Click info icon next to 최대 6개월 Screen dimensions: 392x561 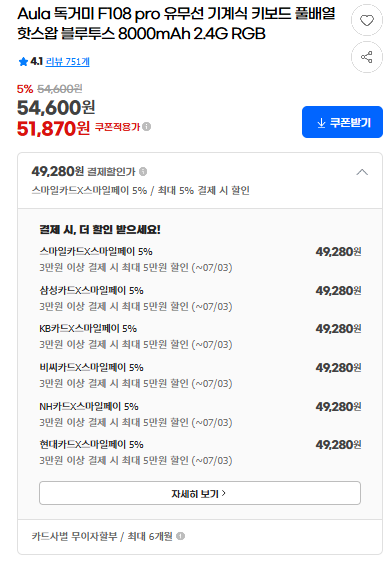click(x=181, y=536)
